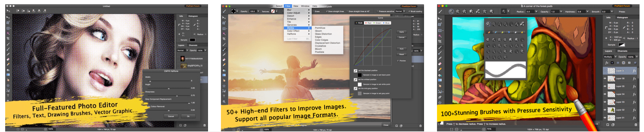Toggle the Preview checkbox in Curve dialog
Viewport: 644px width, 132px height.
(398, 60)
